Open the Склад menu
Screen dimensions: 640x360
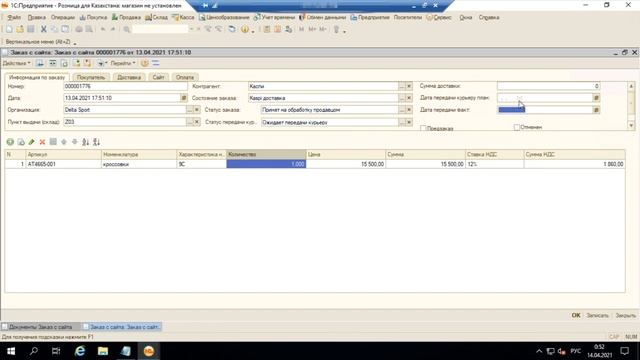(x=156, y=18)
